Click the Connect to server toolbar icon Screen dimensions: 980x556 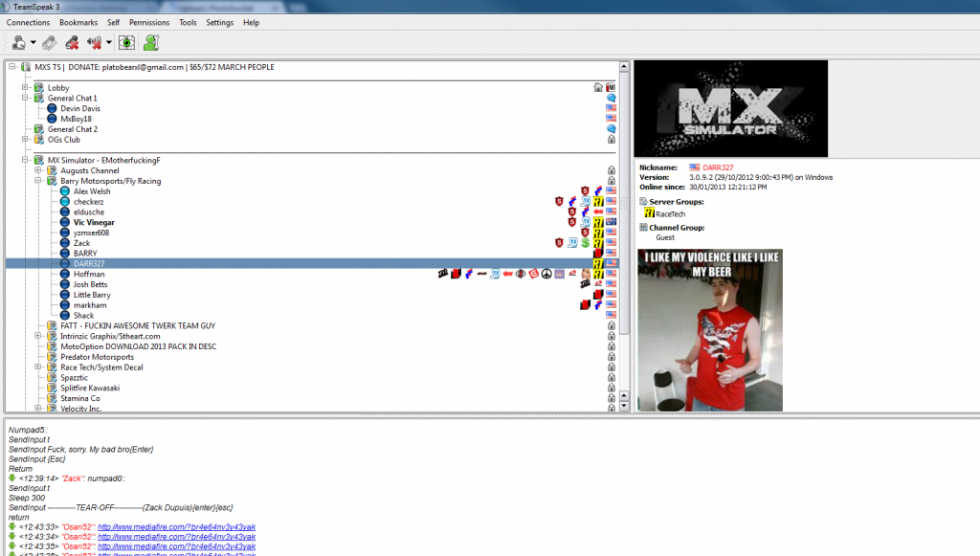coord(19,42)
